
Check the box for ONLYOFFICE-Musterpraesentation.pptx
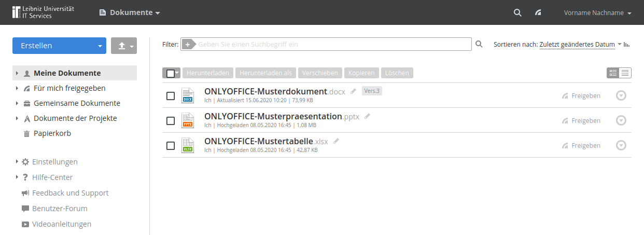pos(170,121)
